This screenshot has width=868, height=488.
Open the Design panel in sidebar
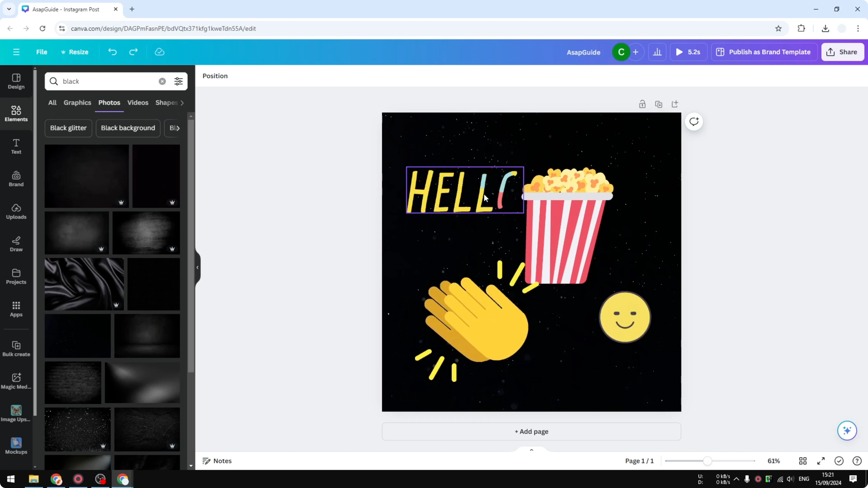tap(16, 82)
